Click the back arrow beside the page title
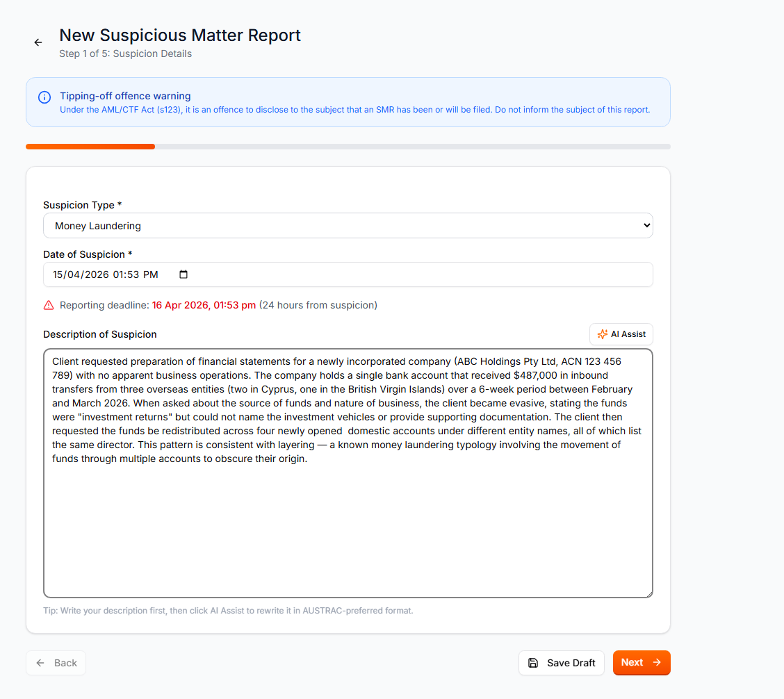Viewport: 784px width, 699px height. tap(38, 42)
